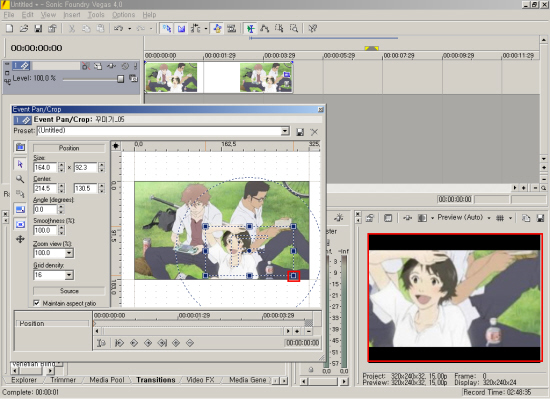Open Track Motion on video track 1
This screenshot has height=399, width=550.
click(x=98, y=66)
